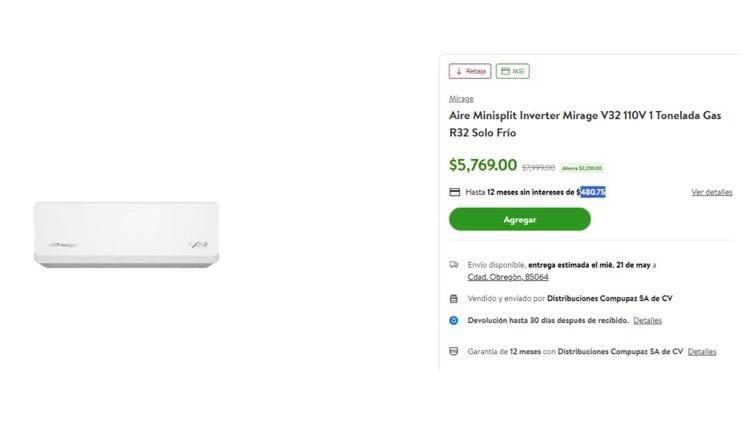This screenshot has width=750, height=421.
Task: Click the $5,769.00 current price
Action: (483, 165)
